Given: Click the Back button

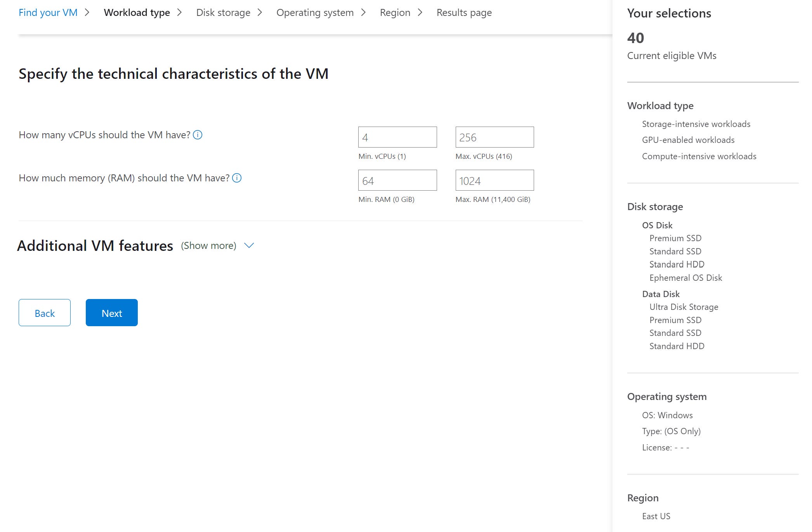Looking at the screenshot, I should click(x=44, y=313).
